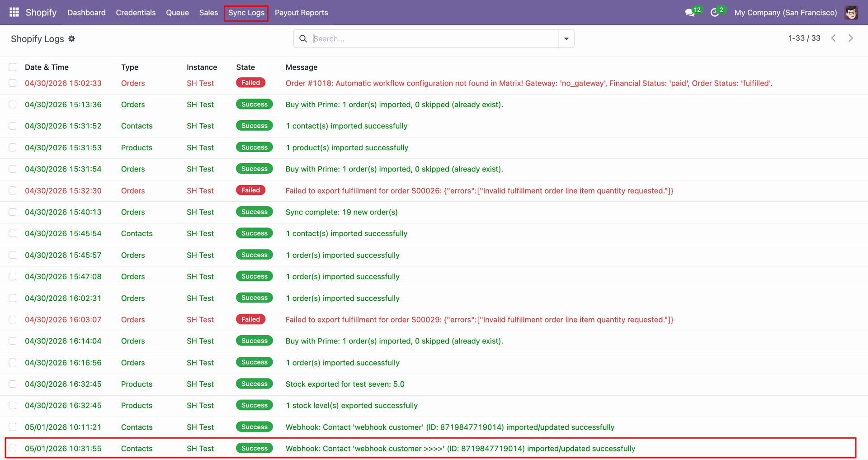
Task: Open the messages icon with 12 badge
Action: click(x=690, y=12)
